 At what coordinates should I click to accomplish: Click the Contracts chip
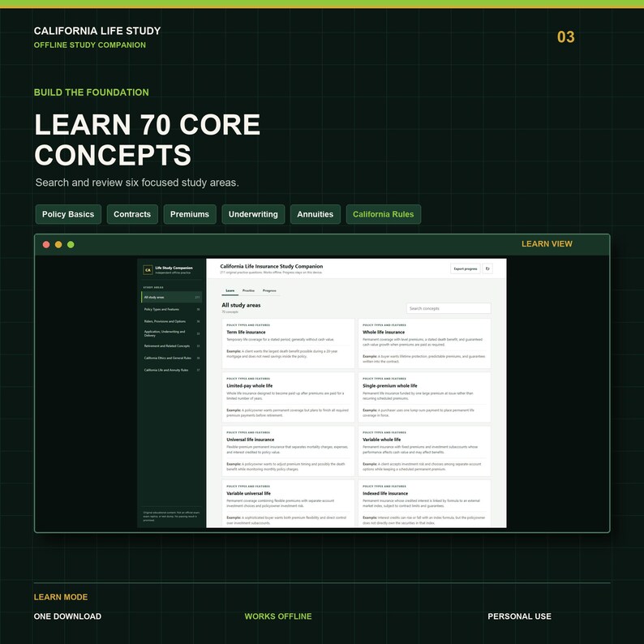coord(132,214)
